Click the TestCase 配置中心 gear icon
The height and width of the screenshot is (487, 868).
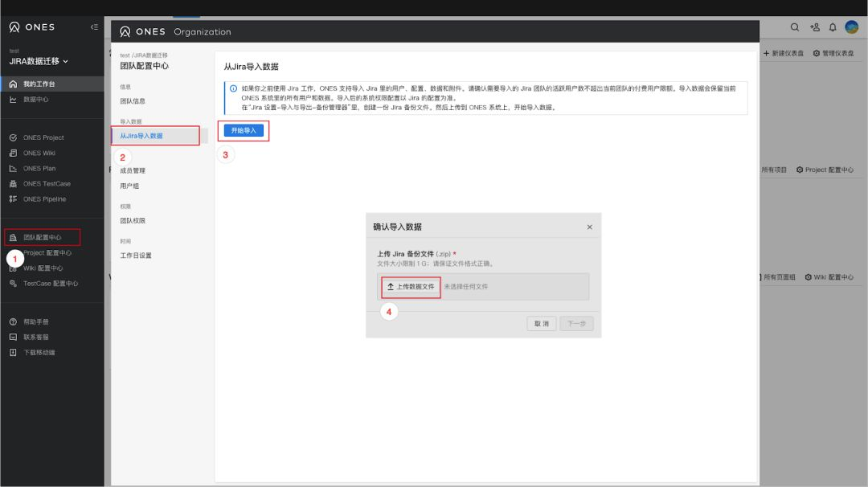click(14, 284)
